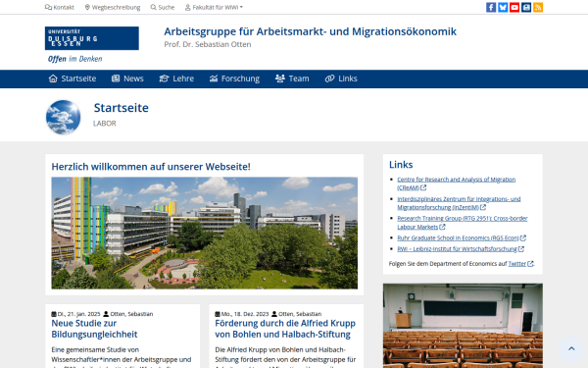Screen dimensions: 588x368
Task: Open Centre for Research and Analysis of Migration link
Action: coord(456,184)
